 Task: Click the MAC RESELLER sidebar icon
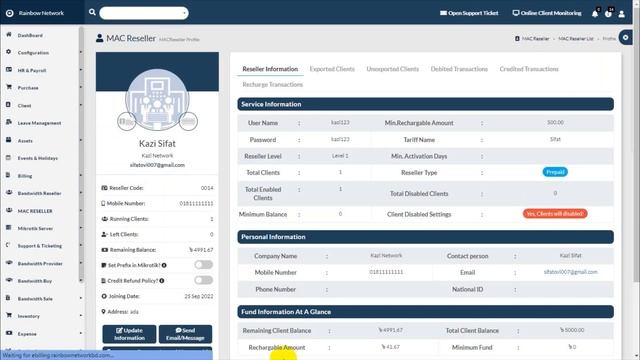point(9,210)
